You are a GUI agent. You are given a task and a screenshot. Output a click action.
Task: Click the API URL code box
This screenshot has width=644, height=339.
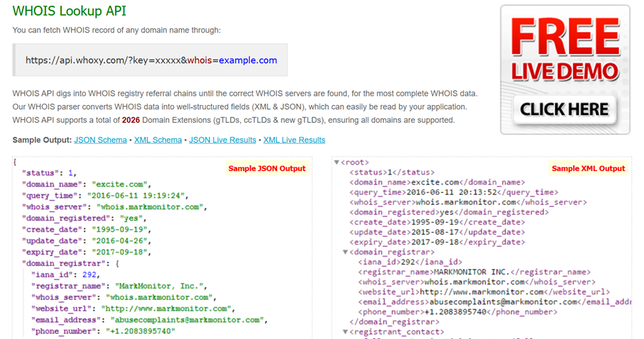pyautogui.click(x=150, y=60)
